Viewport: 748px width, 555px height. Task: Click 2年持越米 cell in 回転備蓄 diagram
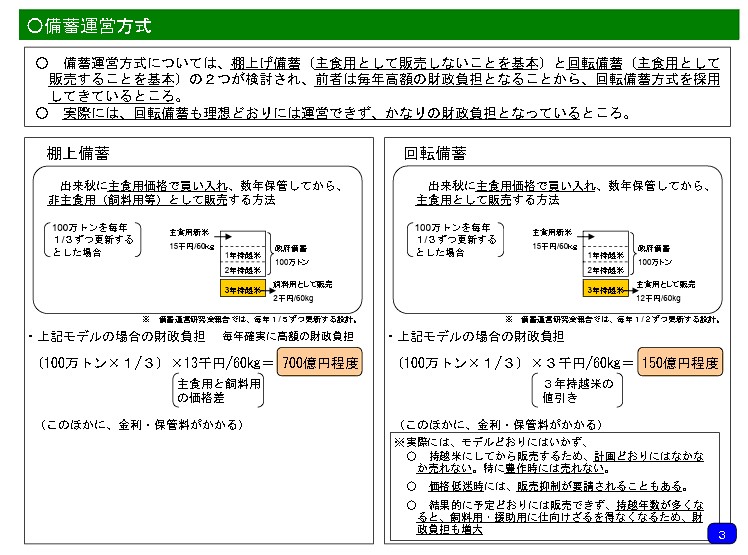606,270
